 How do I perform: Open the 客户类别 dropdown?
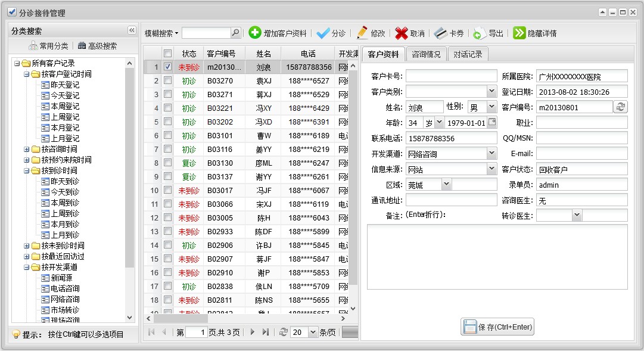(x=492, y=91)
